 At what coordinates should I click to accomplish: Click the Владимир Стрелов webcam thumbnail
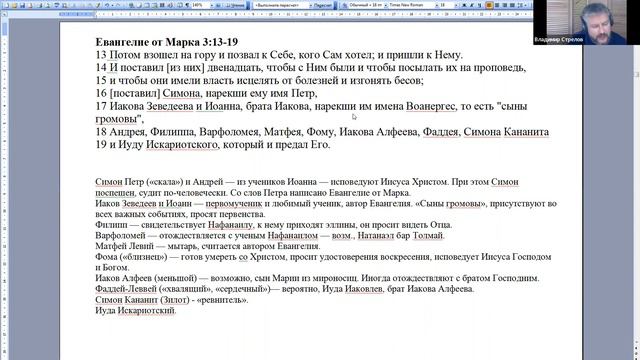tap(586, 22)
